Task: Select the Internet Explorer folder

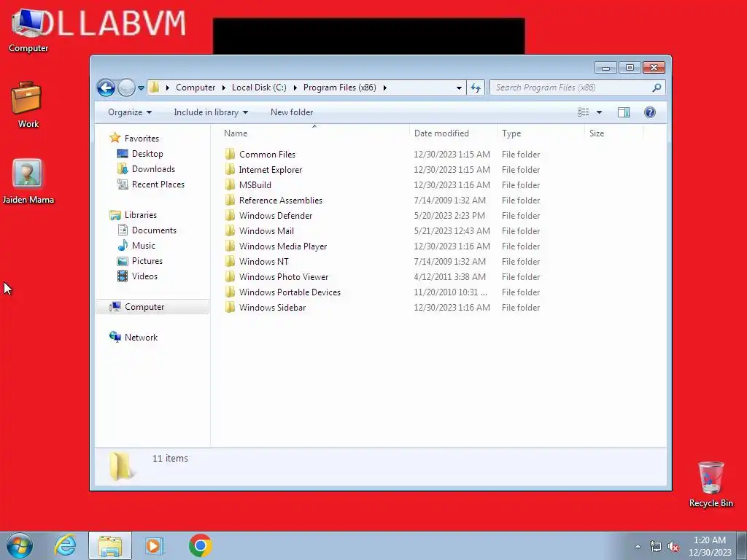Action: pyautogui.click(x=271, y=169)
